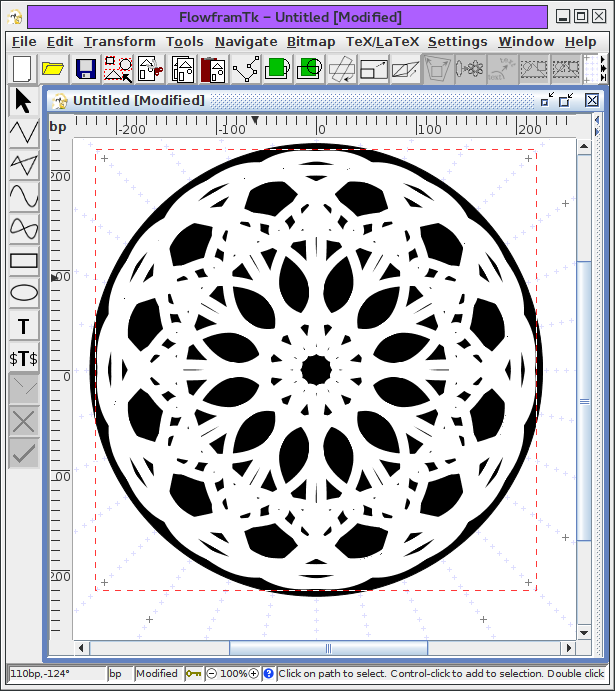
Task: Choose the Open Line path tool
Action: [x=24, y=132]
